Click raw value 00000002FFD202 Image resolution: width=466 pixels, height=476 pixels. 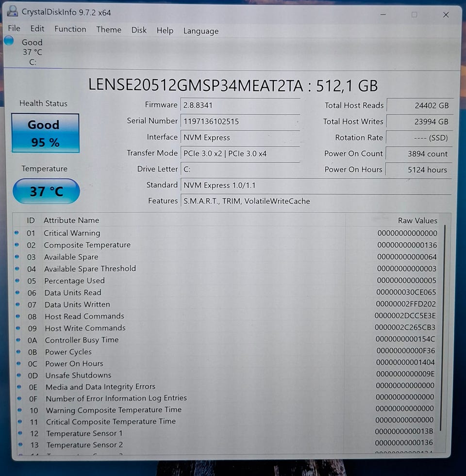pos(406,304)
